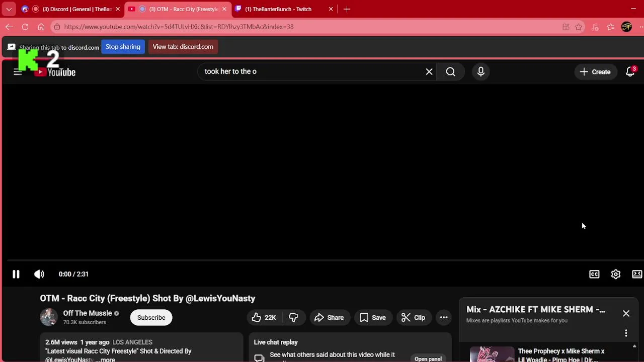This screenshot has height=362, width=644.
Task: View site information icon in address bar
Action: pyautogui.click(x=57, y=27)
